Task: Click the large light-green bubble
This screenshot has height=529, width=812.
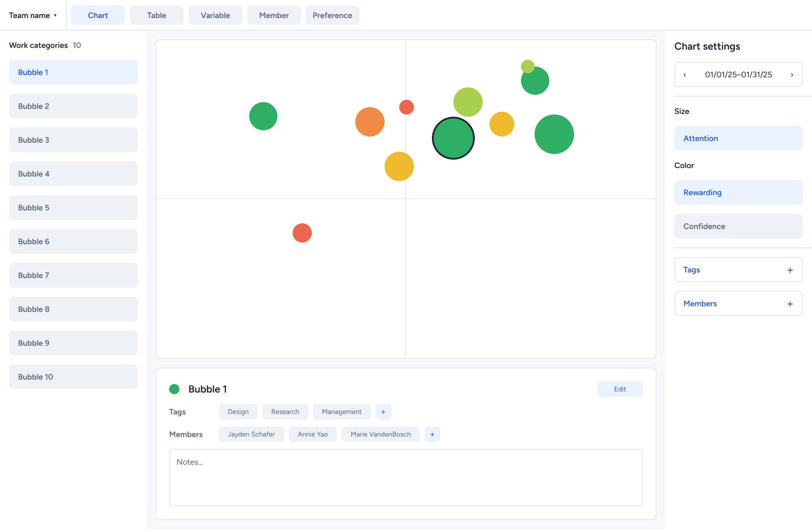Action: (x=468, y=102)
